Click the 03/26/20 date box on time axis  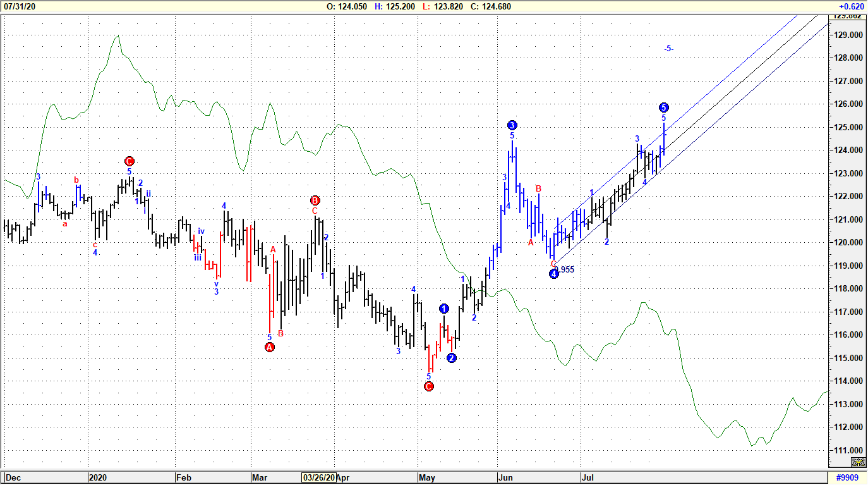(318, 479)
